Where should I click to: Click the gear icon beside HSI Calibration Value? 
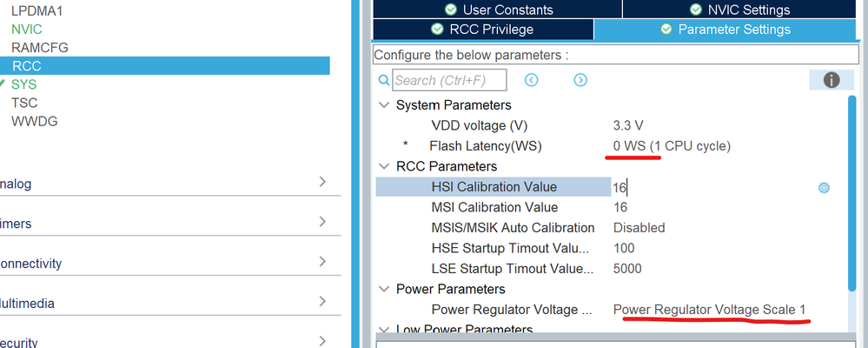tap(824, 188)
